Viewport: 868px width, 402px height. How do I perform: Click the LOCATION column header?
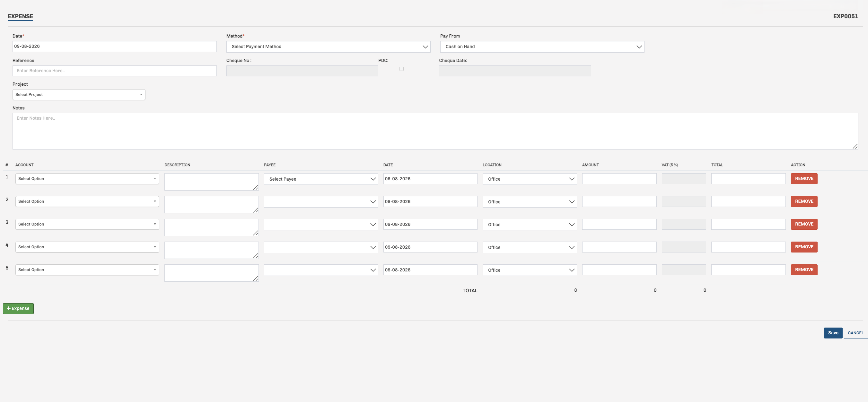(492, 165)
